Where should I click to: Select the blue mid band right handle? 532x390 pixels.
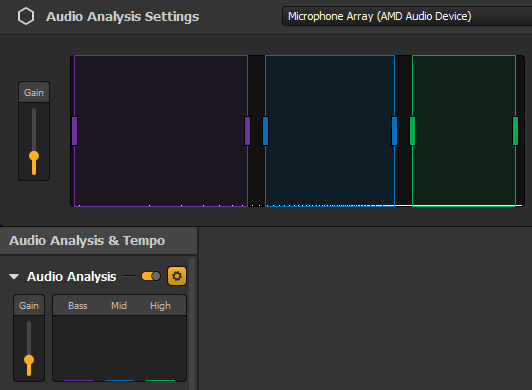(x=394, y=131)
